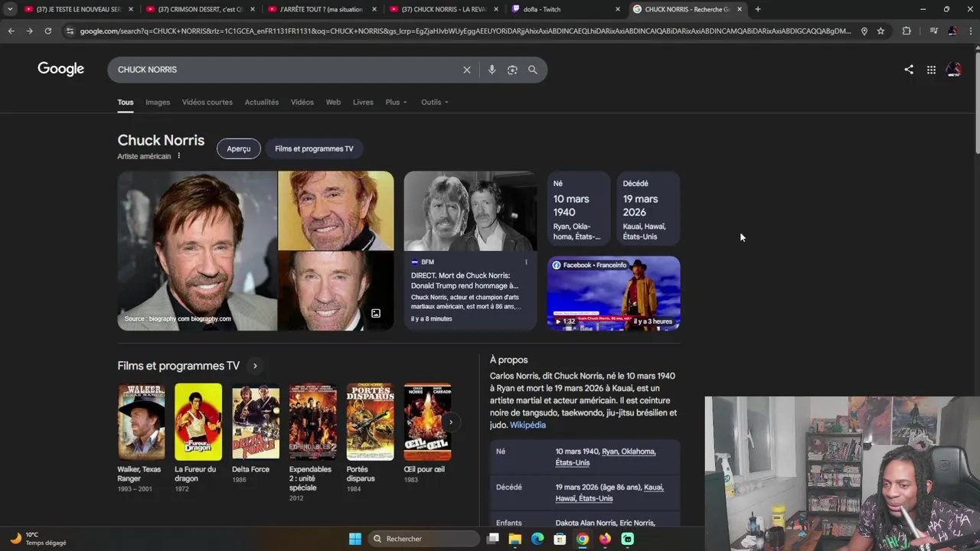Screen dimensions: 980x551
Task: Open the Google apps grid
Action: click(931, 70)
